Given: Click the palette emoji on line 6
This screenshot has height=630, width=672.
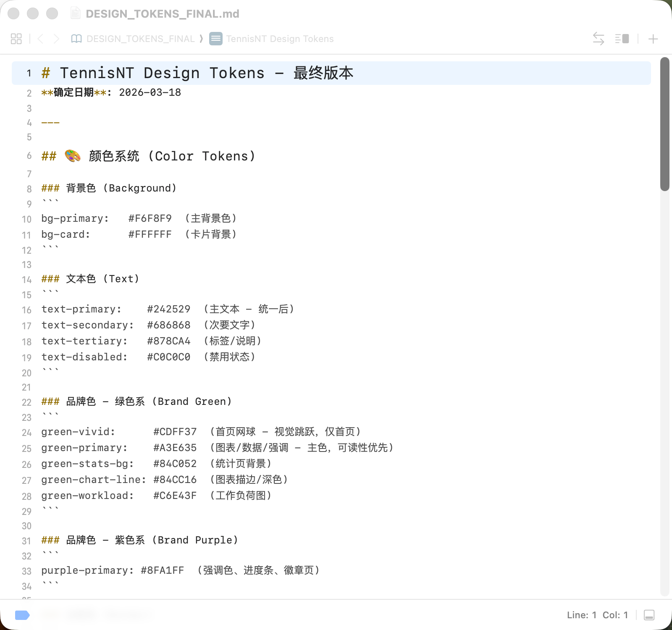Looking at the screenshot, I should 73,156.
